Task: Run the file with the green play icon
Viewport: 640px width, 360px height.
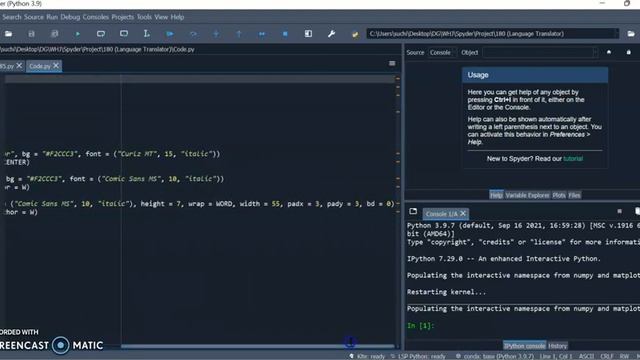Action: tap(78, 34)
